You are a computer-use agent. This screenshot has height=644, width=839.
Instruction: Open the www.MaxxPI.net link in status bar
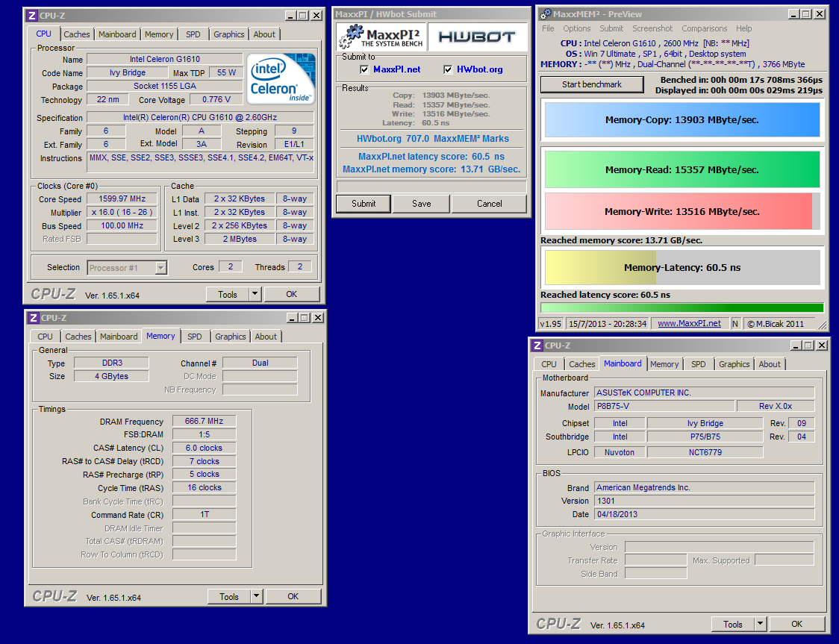[x=689, y=324]
